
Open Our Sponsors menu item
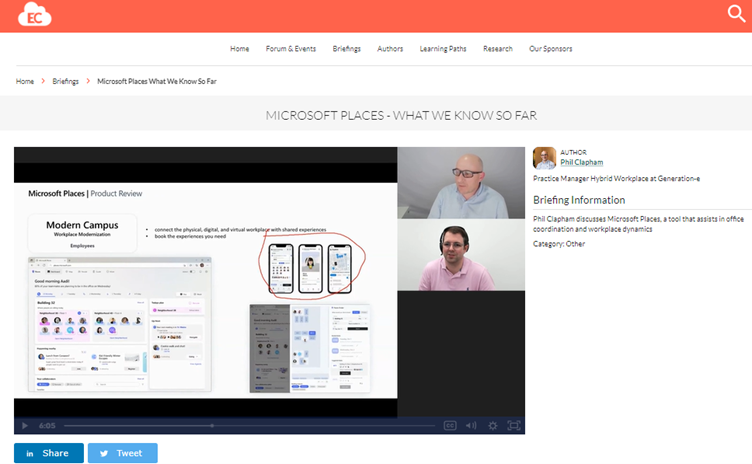click(551, 49)
